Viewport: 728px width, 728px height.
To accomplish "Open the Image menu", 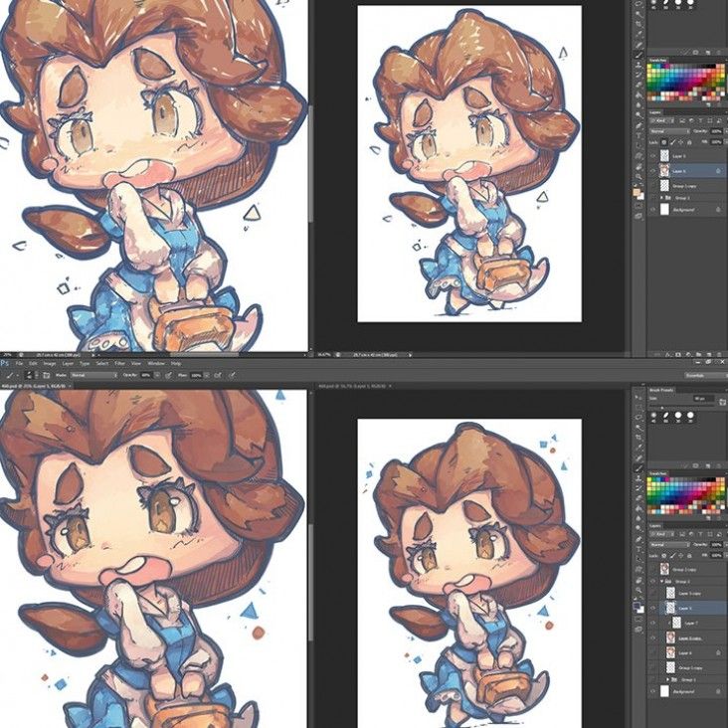I will [50, 364].
